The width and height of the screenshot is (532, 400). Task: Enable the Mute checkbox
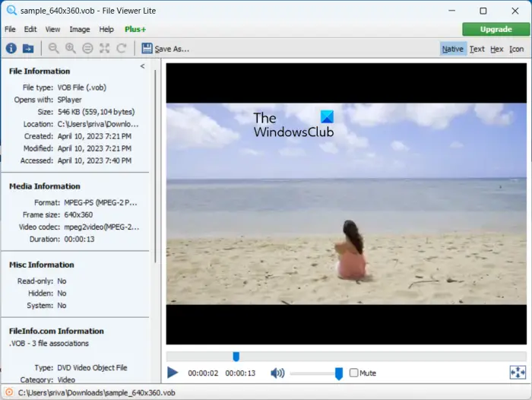pyautogui.click(x=353, y=373)
